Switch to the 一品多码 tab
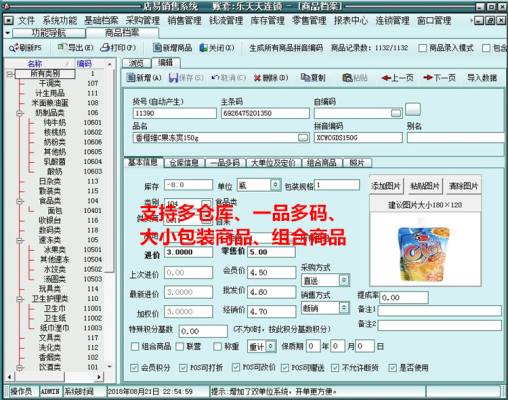508x400 pixels. tap(225, 163)
